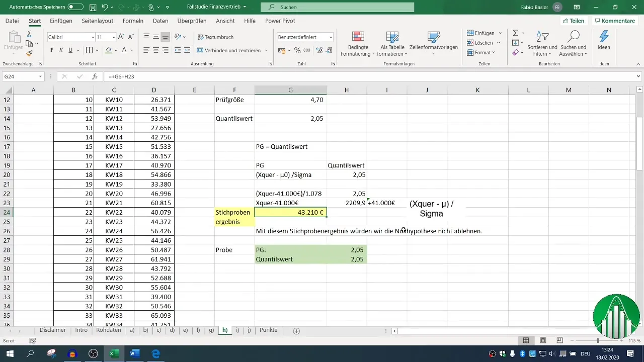
Task: Toggle Italic (K) formatting
Action: click(x=61, y=50)
